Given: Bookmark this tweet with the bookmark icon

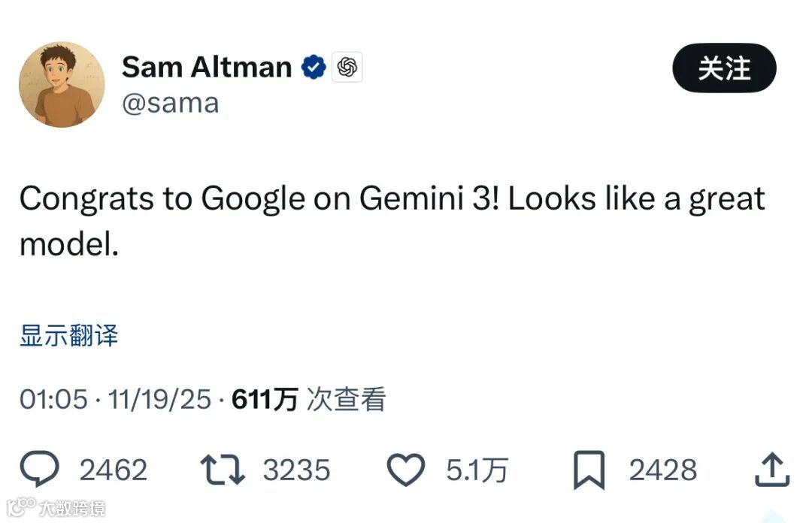Looking at the screenshot, I should (589, 471).
